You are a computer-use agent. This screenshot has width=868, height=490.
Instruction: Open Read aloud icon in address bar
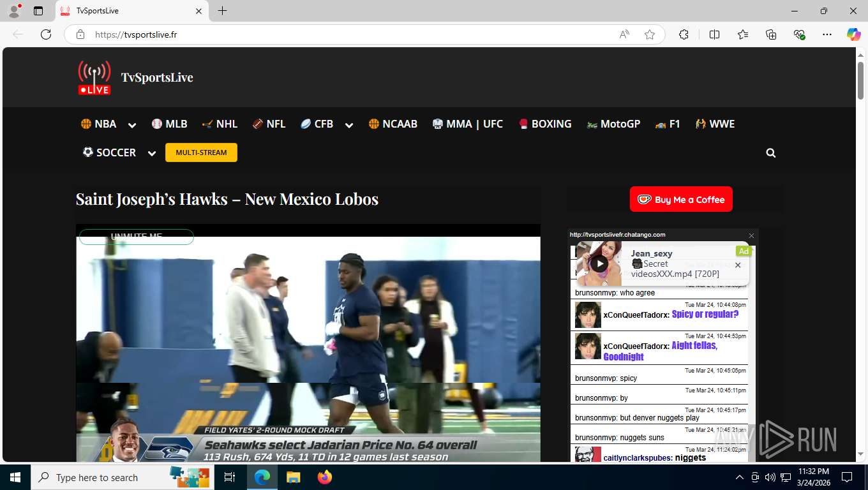(624, 34)
